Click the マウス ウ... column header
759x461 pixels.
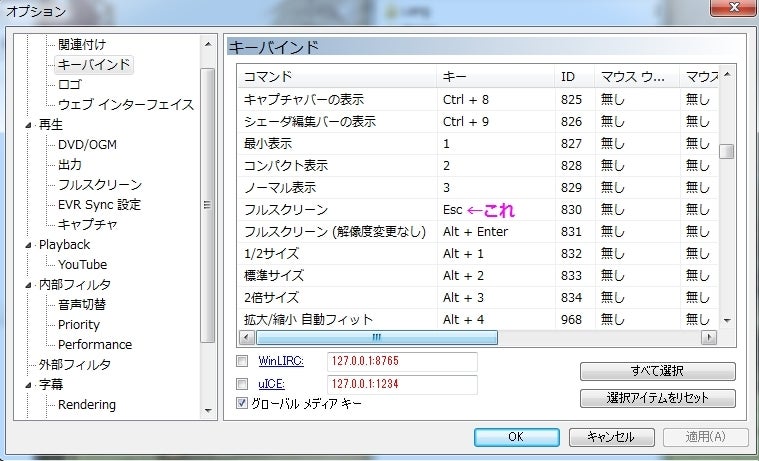click(637, 77)
